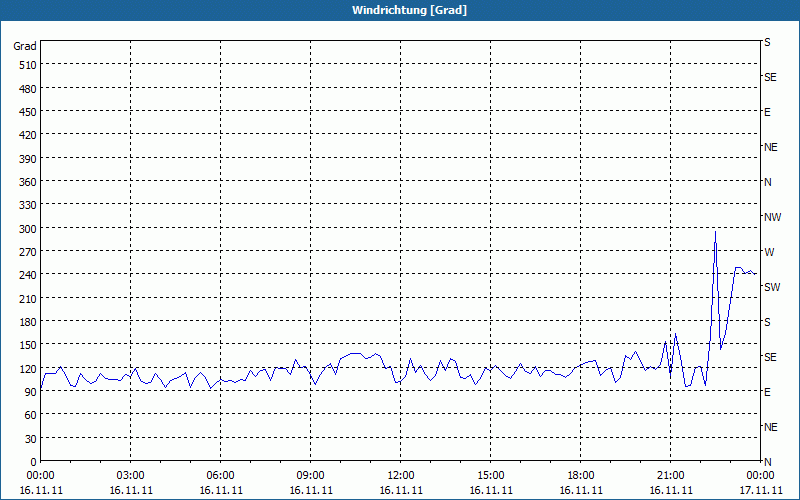Click the 420 degree axis label

pos(28,135)
